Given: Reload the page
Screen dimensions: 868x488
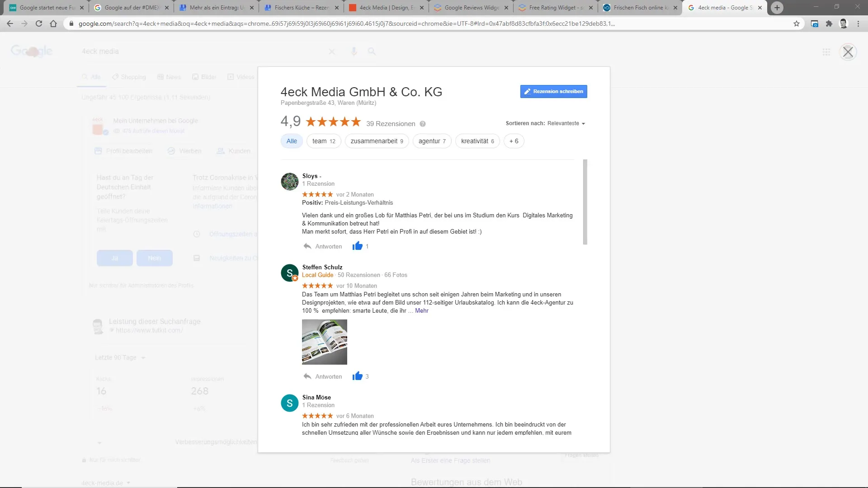Looking at the screenshot, I should (x=39, y=23).
